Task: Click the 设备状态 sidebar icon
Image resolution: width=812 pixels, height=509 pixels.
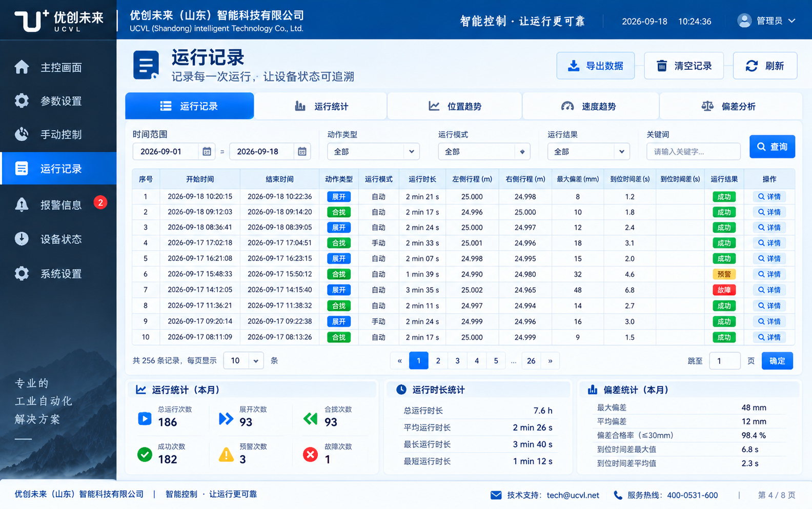Action: [x=22, y=239]
